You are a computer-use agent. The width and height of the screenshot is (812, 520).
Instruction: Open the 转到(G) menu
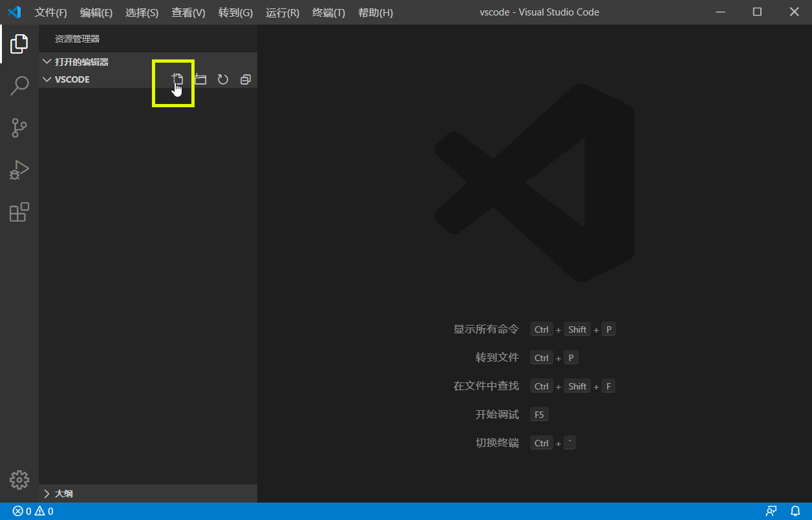pyautogui.click(x=235, y=12)
